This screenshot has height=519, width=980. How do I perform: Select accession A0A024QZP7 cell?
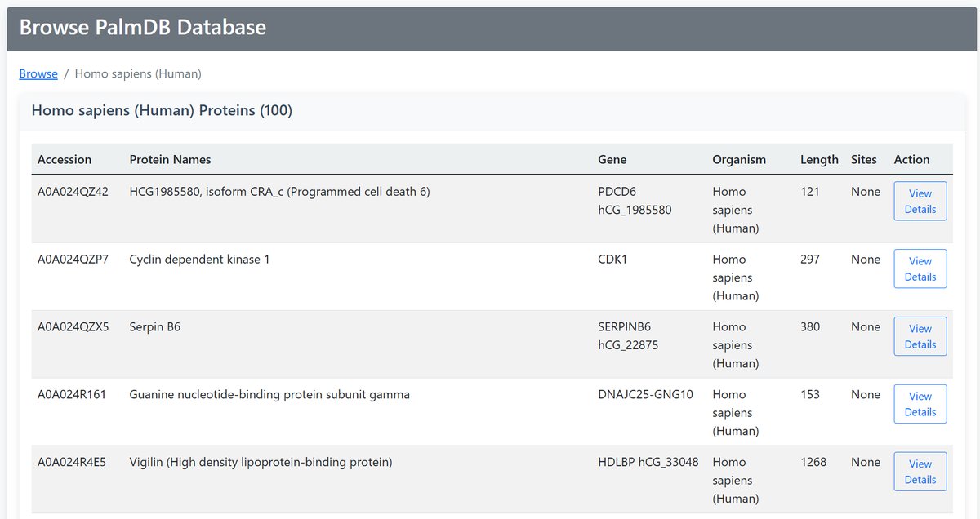coord(73,259)
